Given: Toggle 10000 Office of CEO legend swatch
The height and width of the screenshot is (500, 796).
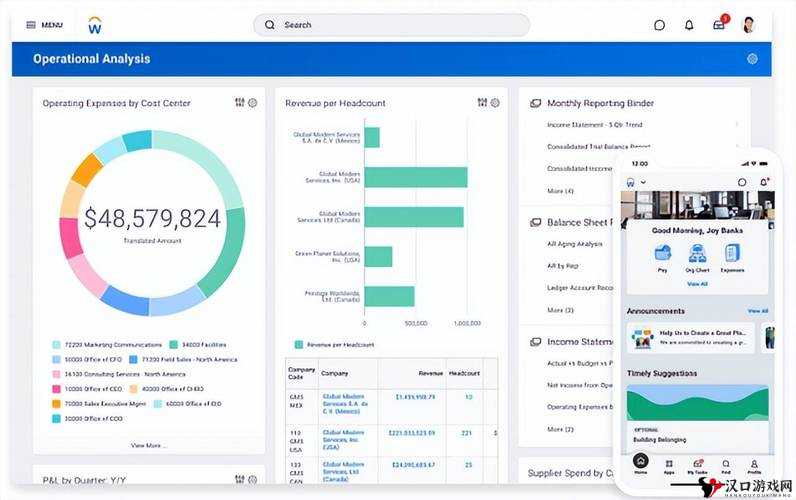Looking at the screenshot, I should click(x=56, y=389).
